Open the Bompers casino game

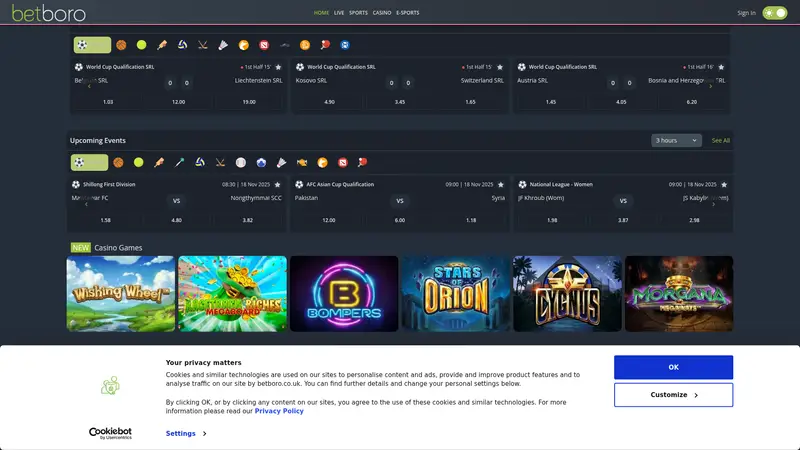(x=344, y=294)
